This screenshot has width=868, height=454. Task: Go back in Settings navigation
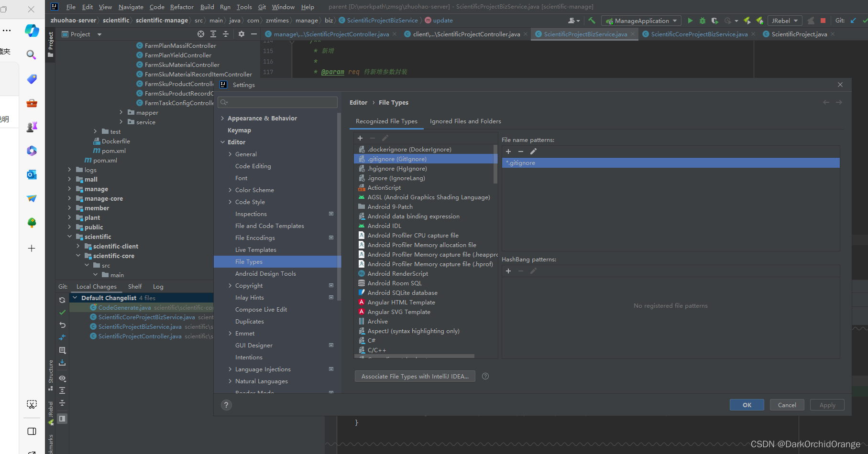coord(826,102)
